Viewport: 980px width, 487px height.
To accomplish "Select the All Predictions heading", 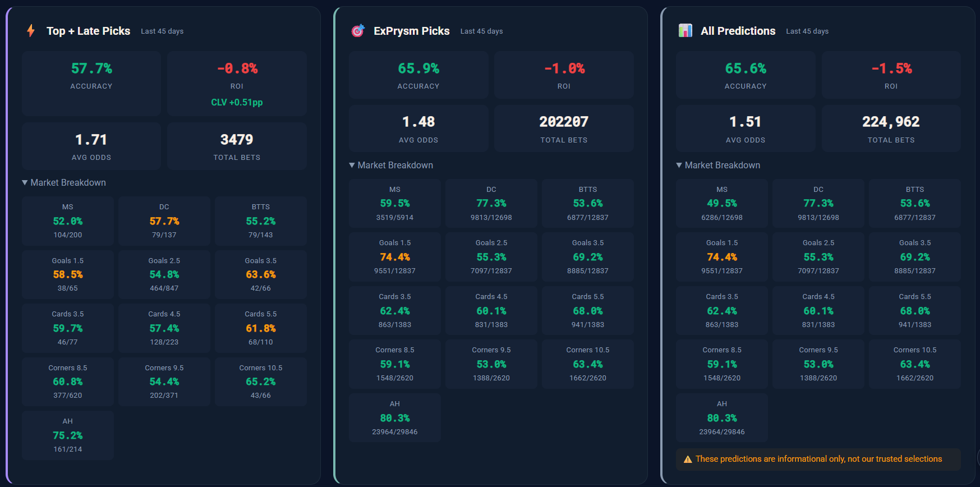I will (738, 31).
